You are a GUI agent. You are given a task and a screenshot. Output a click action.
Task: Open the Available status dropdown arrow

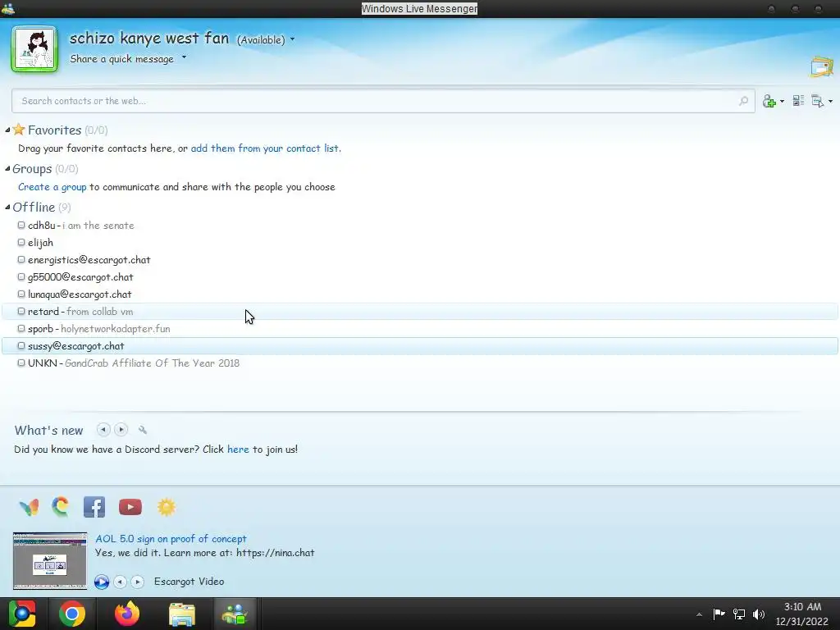[x=293, y=39]
